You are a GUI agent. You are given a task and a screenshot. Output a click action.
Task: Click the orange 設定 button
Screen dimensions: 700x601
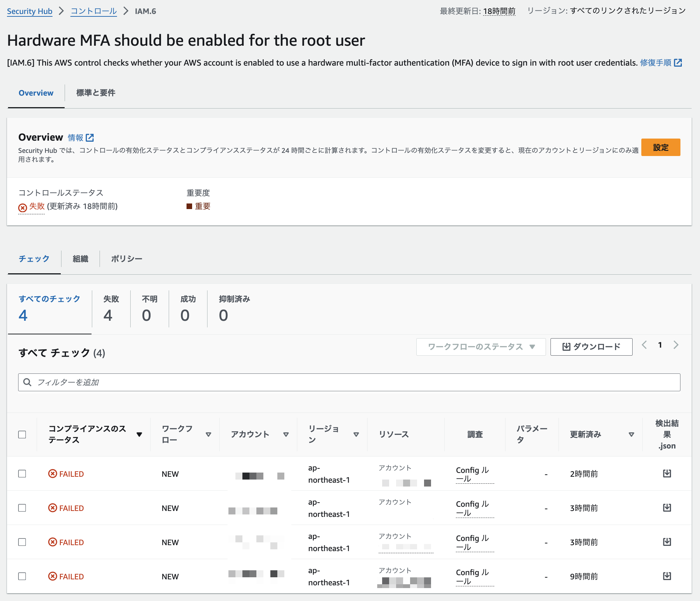pos(661,147)
